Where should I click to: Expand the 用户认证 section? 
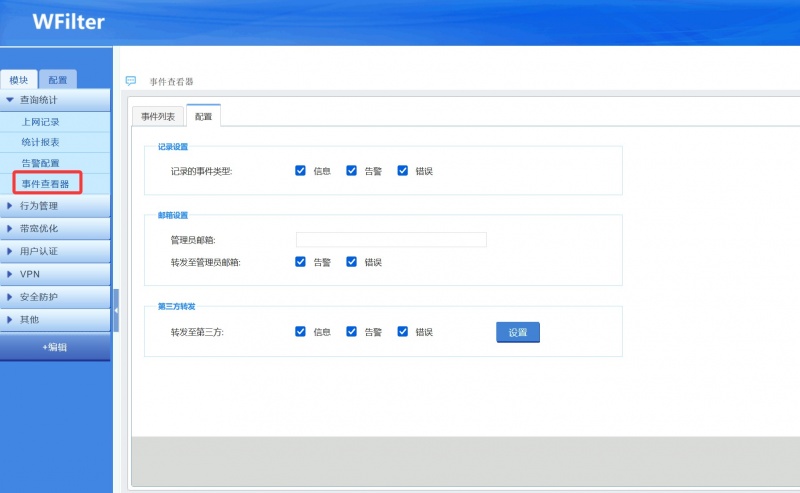point(55,251)
